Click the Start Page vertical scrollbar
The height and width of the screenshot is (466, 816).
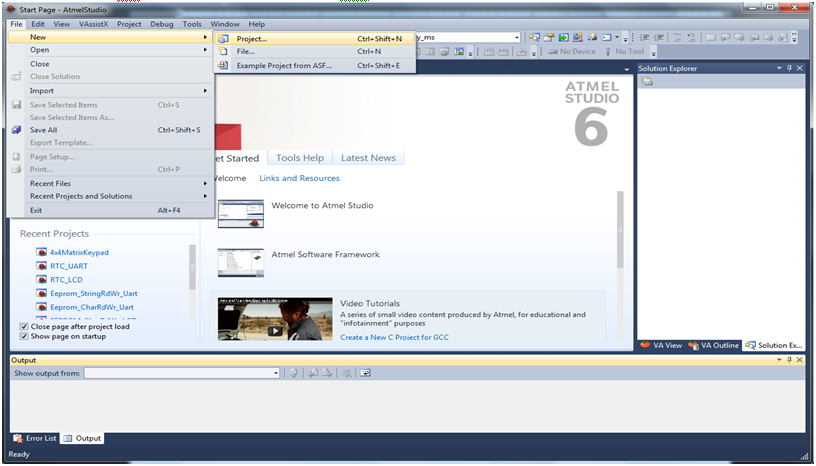click(x=620, y=230)
